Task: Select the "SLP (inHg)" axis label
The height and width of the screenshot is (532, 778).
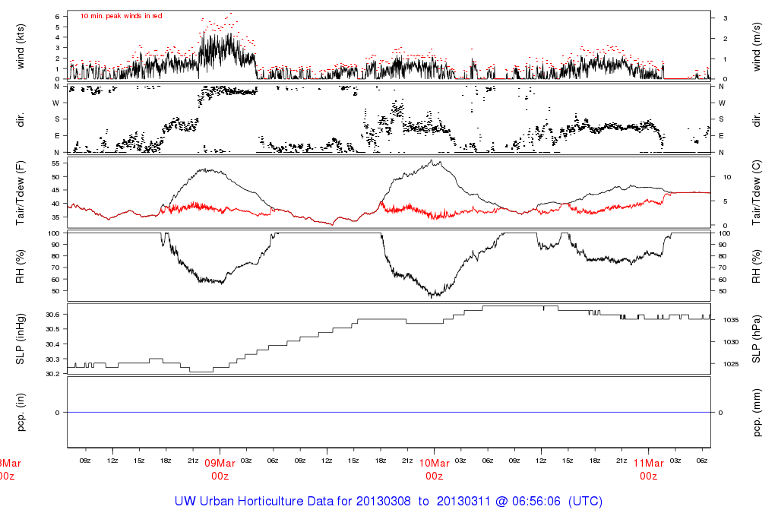Action: tap(21, 339)
